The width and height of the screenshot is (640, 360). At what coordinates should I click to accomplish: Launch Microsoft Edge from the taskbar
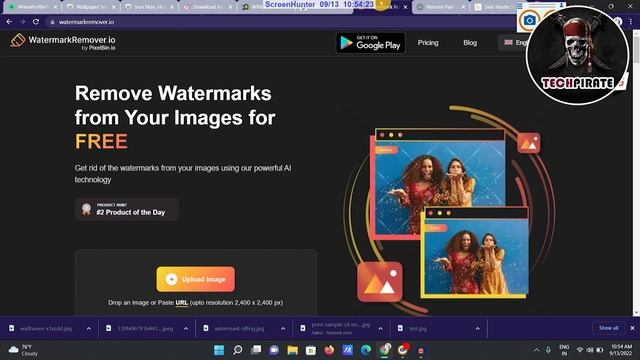click(366, 350)
